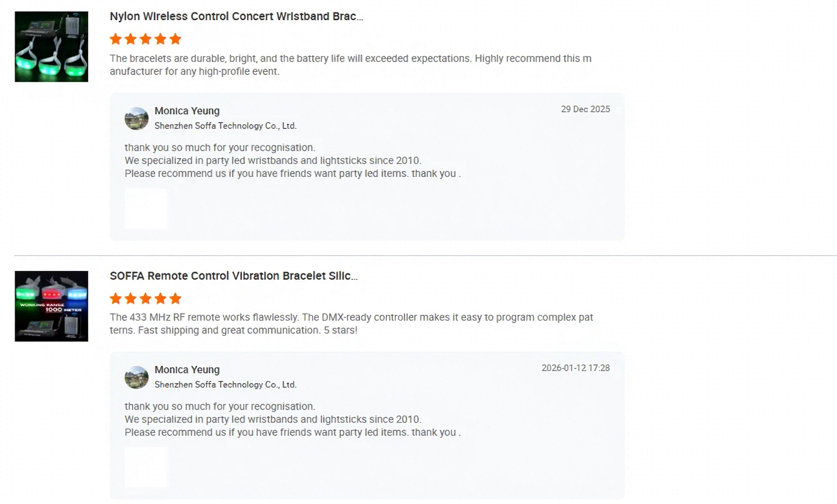Visit Shenzhen Soffa Technology link under the SOFFA review

click(226, 385)
